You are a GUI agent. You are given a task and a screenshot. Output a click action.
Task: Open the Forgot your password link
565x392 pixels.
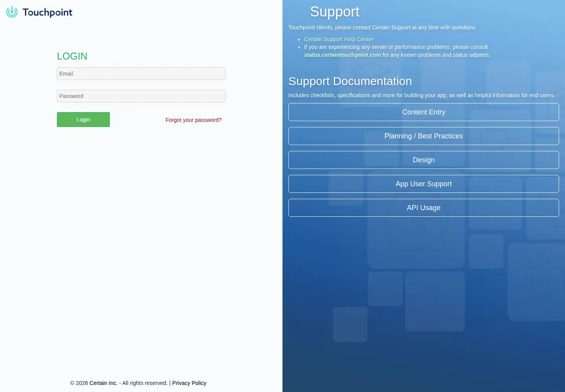193,120
